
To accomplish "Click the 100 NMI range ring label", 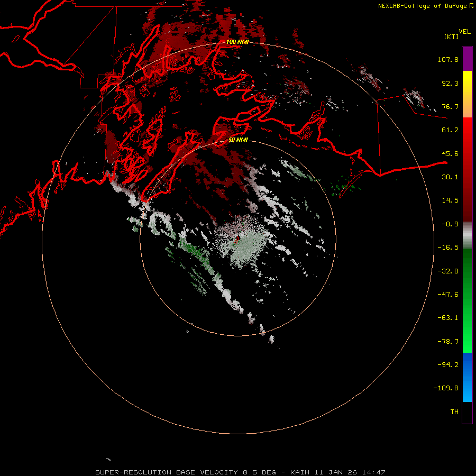I will click(237, 42).
